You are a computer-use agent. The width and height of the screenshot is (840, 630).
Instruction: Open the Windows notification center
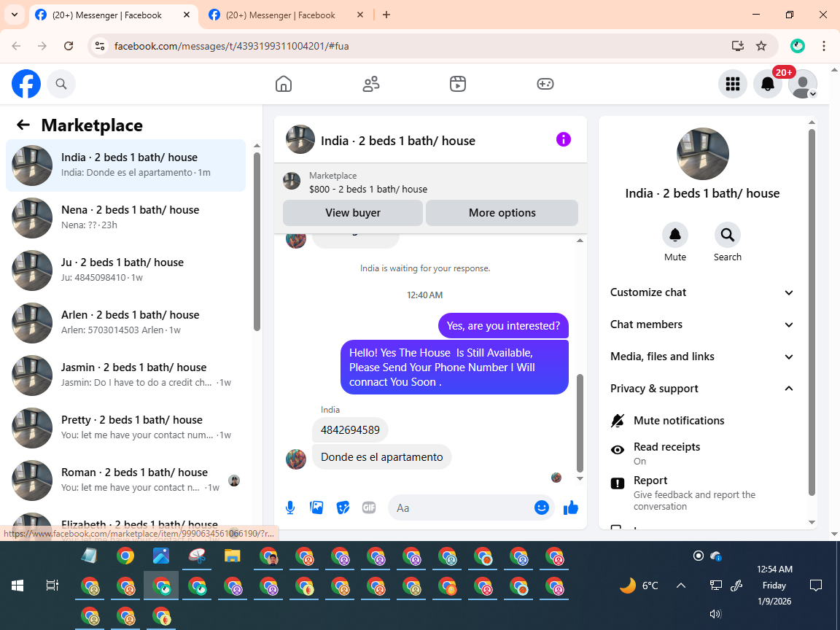pyautogui.click(x=816, y=586)
